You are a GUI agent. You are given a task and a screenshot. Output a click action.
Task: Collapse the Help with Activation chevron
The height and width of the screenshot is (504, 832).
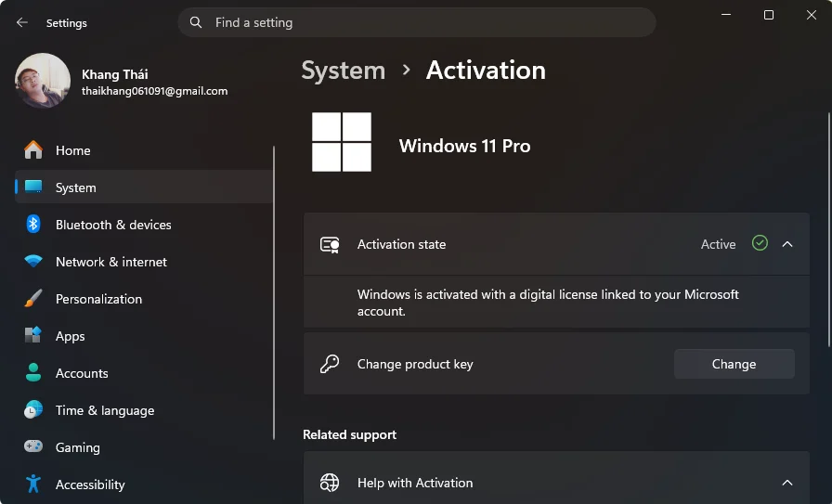point(787,483)
